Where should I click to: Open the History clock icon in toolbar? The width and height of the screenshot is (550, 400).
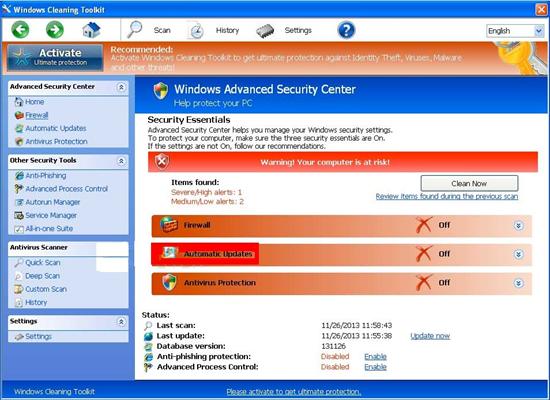[196, 31]
